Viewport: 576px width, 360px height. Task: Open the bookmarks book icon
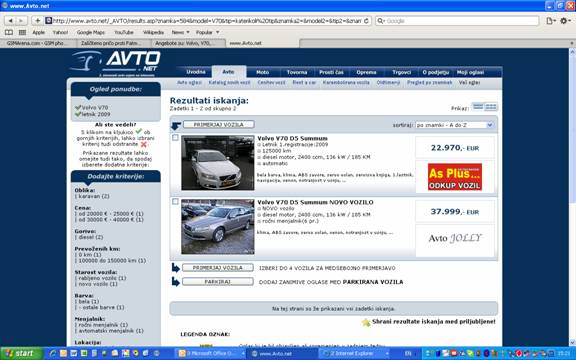pyautogui.click(x=9, y=32)
